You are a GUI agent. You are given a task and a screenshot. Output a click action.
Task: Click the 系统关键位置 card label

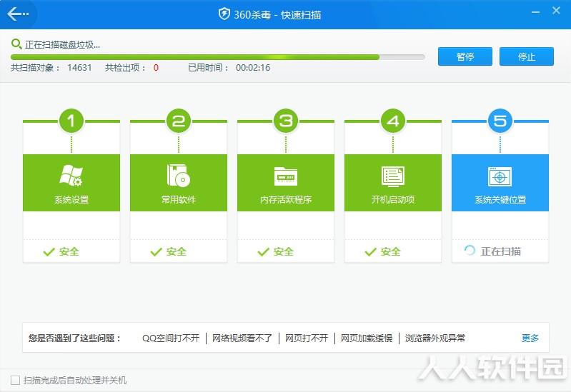[500, 199]
